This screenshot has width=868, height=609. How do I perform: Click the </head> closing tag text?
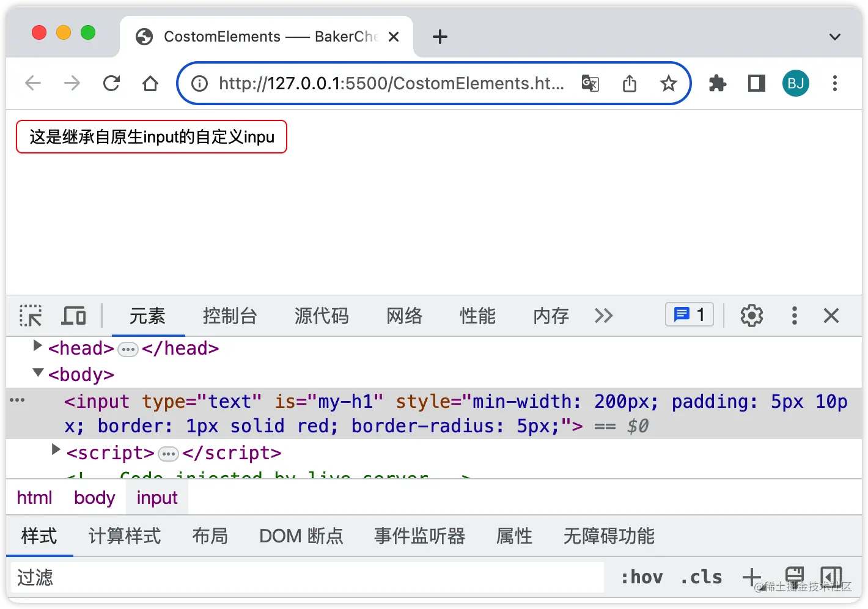[180, 348]
